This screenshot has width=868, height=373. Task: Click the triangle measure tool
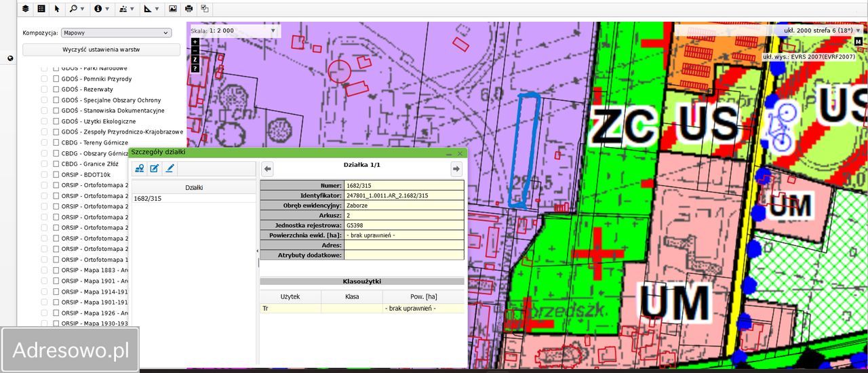pos(147,9)
